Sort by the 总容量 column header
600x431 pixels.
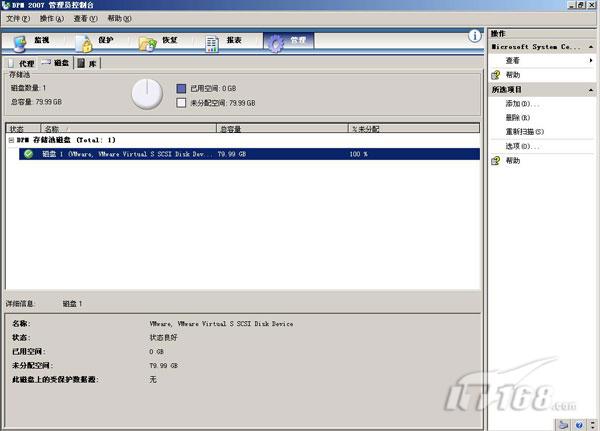pyautogui.click(x=282, y=129)
